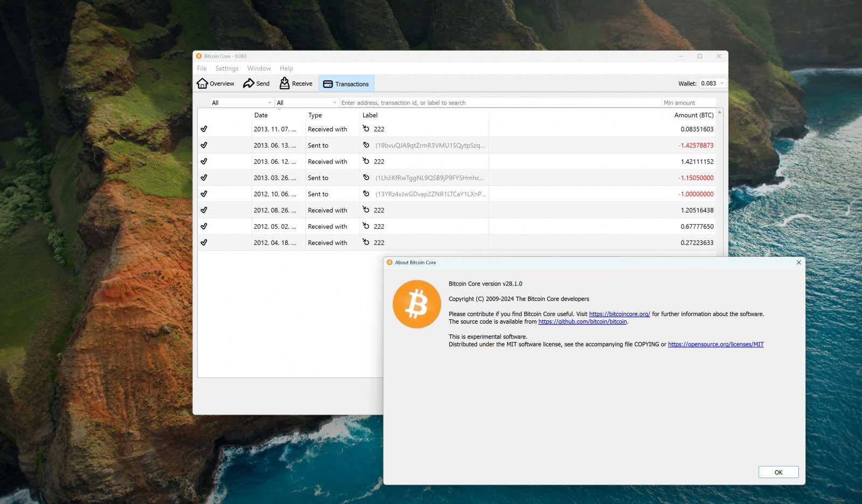862x504 pixels.
Task: Click the Send arrow icon
Action: [x=248, y=83]
